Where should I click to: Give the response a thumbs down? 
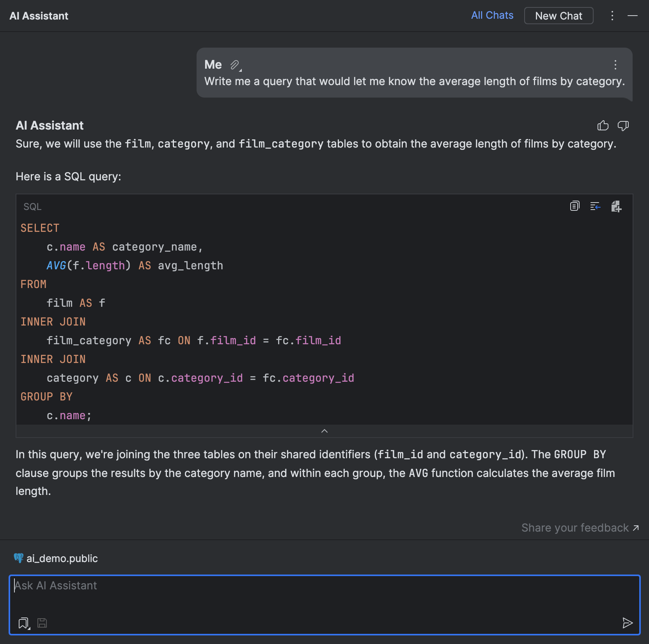[x=623, y=126]
